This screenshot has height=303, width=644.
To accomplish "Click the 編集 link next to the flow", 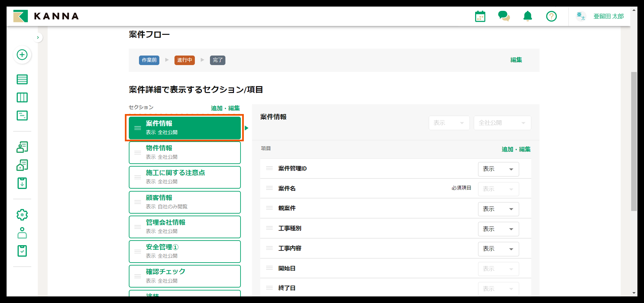I will point(516,60).
